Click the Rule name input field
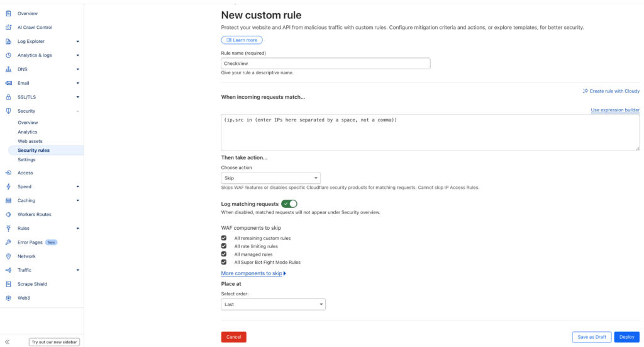The height and width of the screenshot is (347, 644). 325,64
